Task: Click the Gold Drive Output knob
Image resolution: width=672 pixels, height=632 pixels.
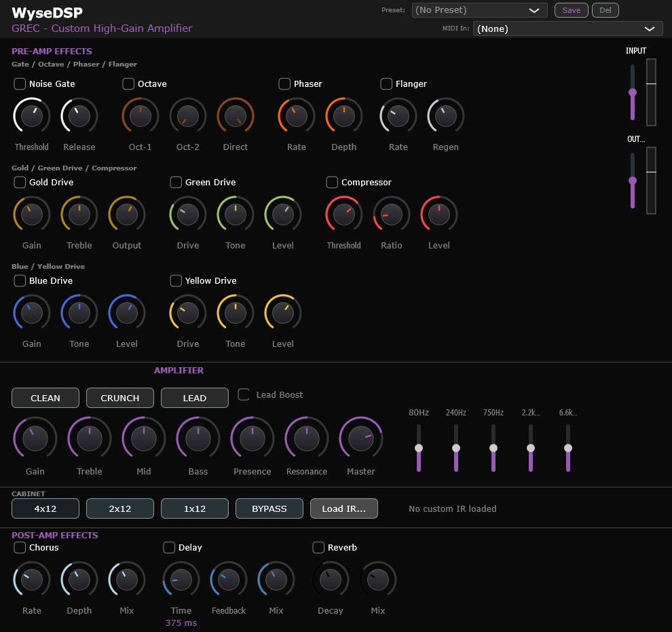Action: [127, 215]
